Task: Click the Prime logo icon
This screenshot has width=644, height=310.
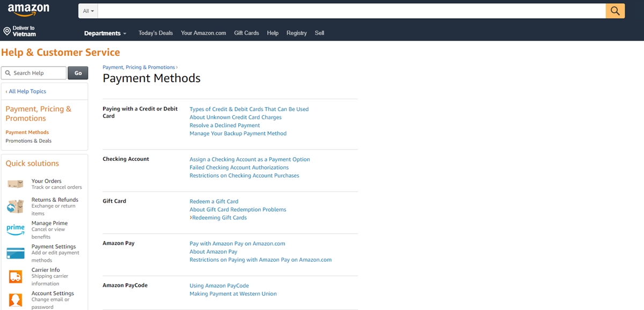Action: [16, 230]
